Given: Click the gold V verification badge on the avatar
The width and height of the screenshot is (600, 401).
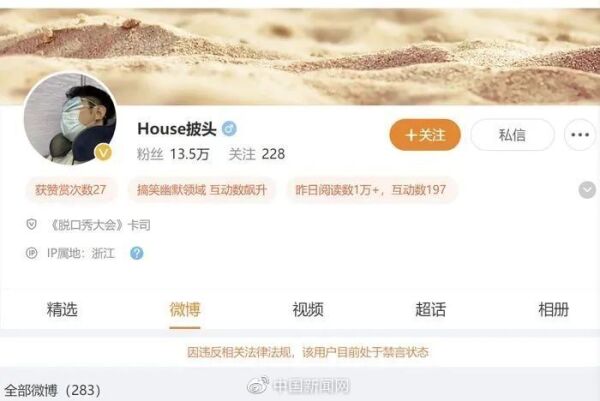Looking at the screenshot, I should [x=103, y=153].
